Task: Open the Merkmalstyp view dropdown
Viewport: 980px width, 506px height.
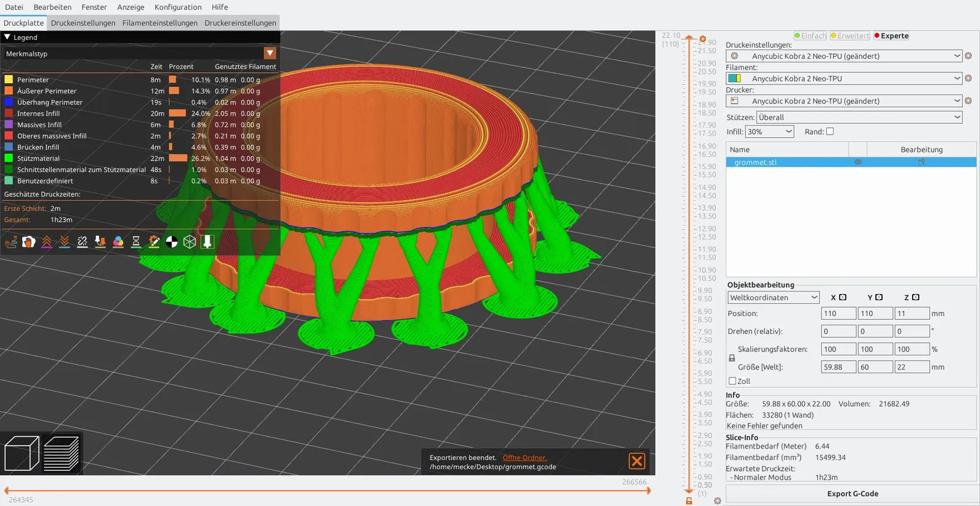Action: 269,53
